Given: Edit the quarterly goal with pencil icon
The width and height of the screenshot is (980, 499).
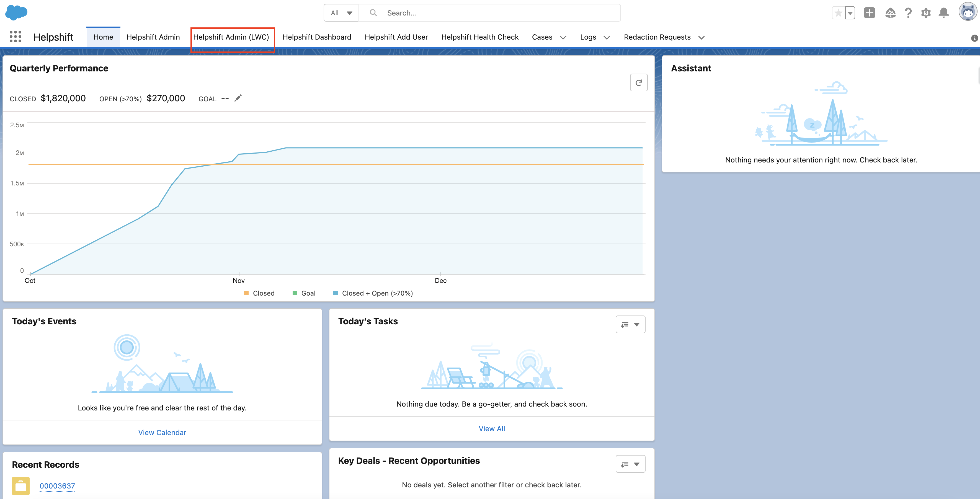Looking at the screenshot, I should pyautogui.click(x=238, y=99).
